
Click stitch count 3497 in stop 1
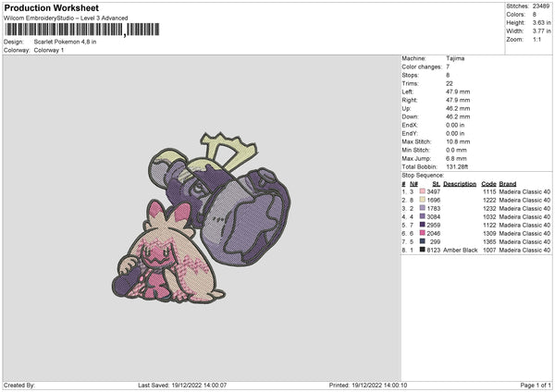[x=434, y=191]
